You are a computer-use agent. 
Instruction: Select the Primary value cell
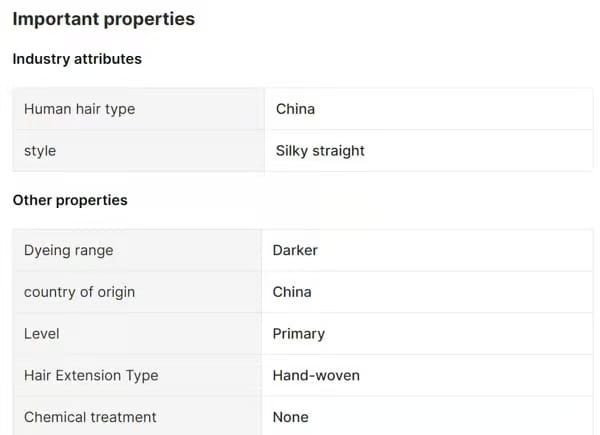298,334
